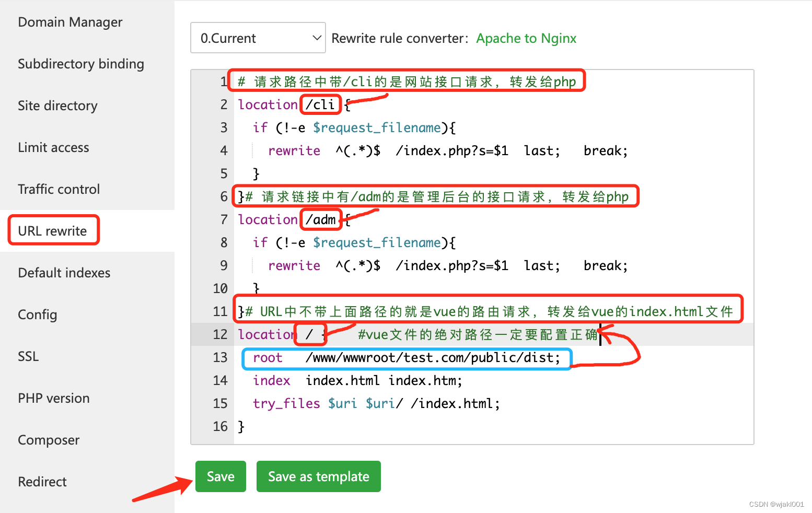Click the Apache to Nginx converter link
The image size is (812, 513).
(x=526, y=38)
